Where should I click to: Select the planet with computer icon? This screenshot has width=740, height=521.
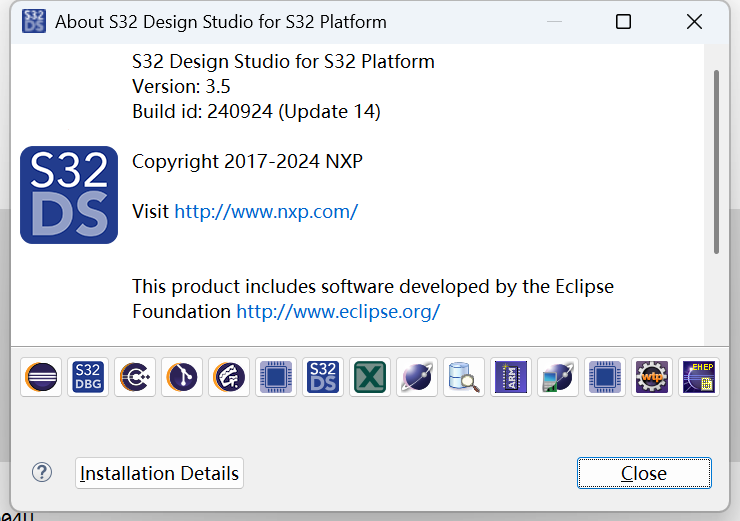(558, 377)
